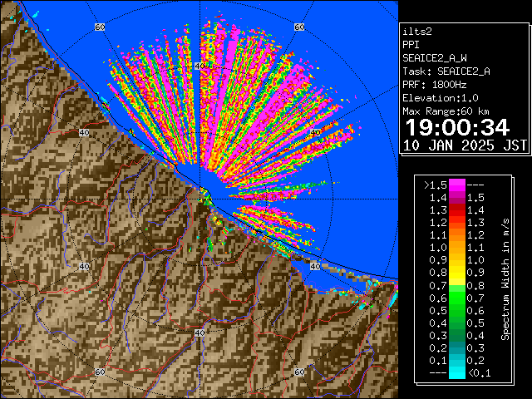Click the 'Max Range:60 km' line
This screenshot has width=532, height=399.
446,111
